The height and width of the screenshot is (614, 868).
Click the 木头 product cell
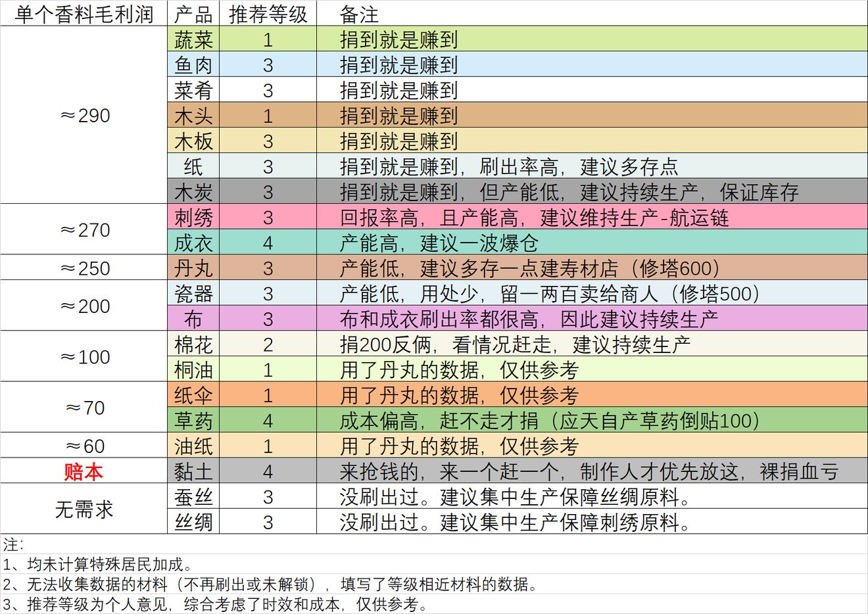[193, 116]
